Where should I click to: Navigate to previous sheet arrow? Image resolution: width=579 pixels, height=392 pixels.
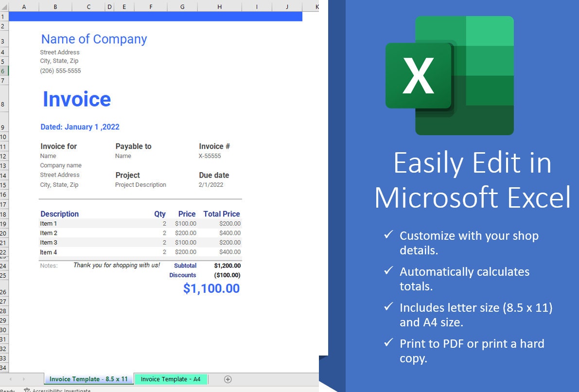coord(11,379)
